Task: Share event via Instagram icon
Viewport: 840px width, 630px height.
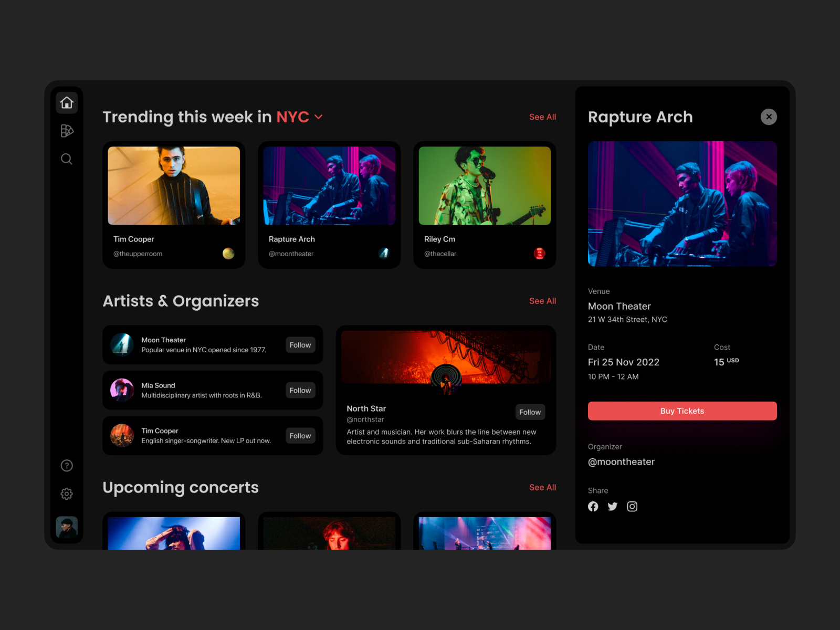Action: click(632, 507)
